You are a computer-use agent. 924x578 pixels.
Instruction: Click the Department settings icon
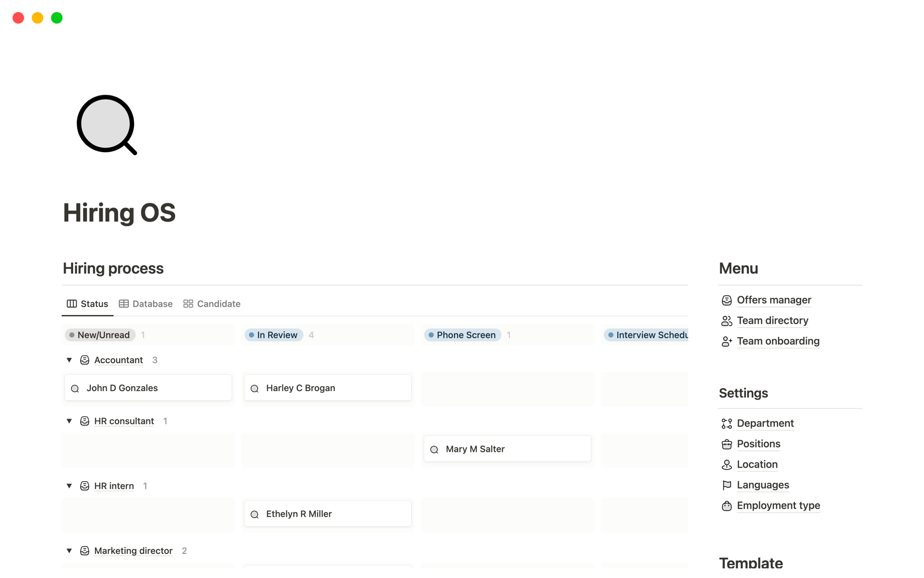coord(726,423)
